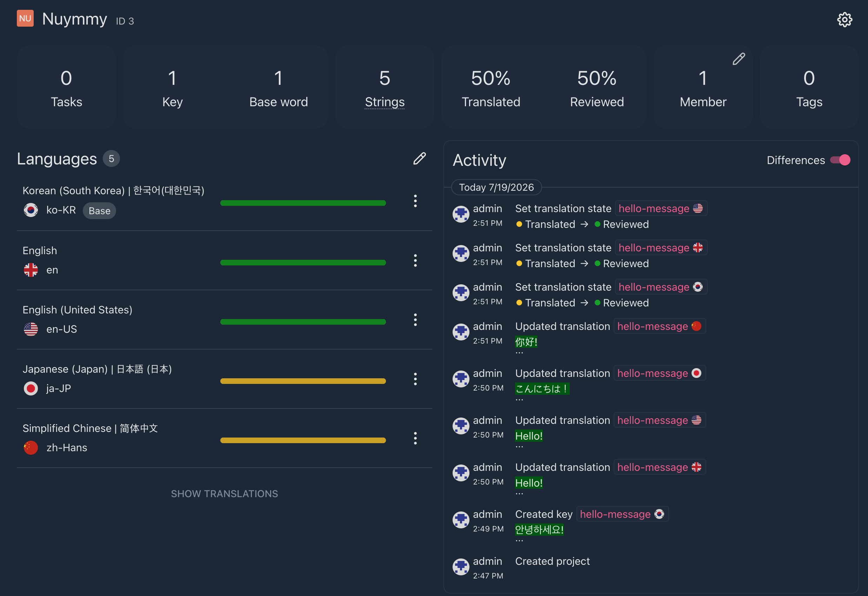Open hello-message key in Created key entry
The height and width of the screenshot is (596, 868).
[x=615, y=514]
